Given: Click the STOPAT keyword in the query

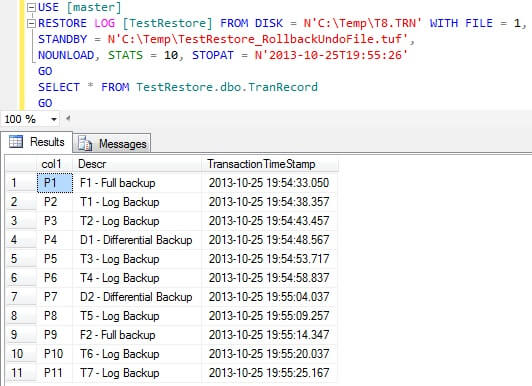Looking at the screenshot, I should pos(213,55).
